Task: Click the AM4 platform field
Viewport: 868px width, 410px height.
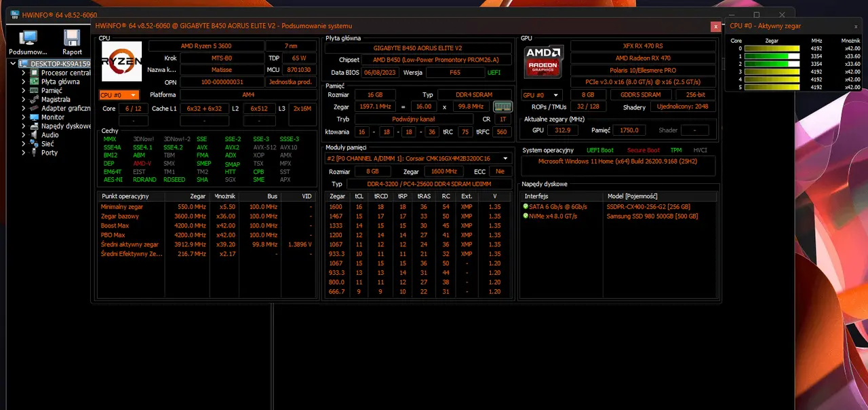Action: pos(248,95)
